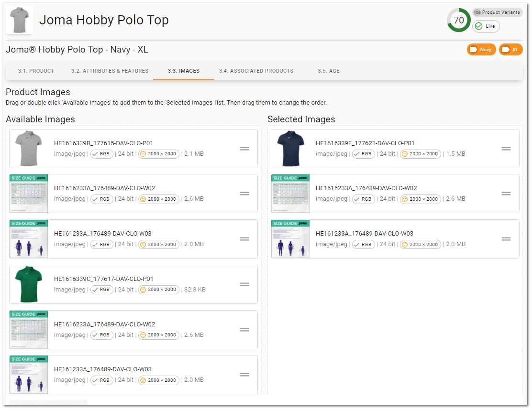Click drag handle of first available W03 image
This screenshot has width=532, height=410.
[x=244, y=239]
